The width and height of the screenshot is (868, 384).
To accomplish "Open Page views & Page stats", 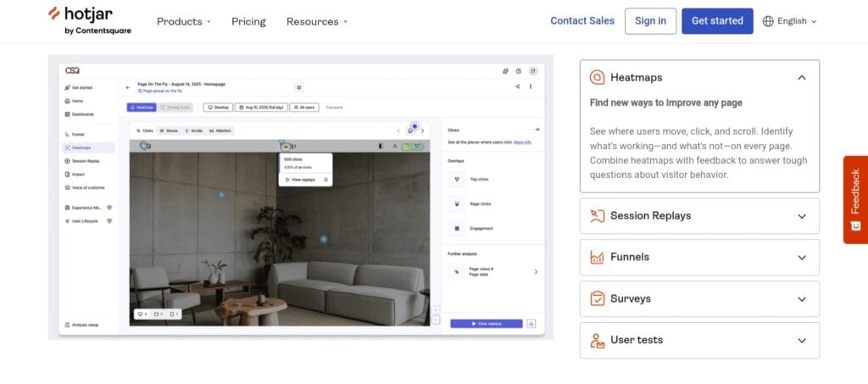I will (492, 271).
